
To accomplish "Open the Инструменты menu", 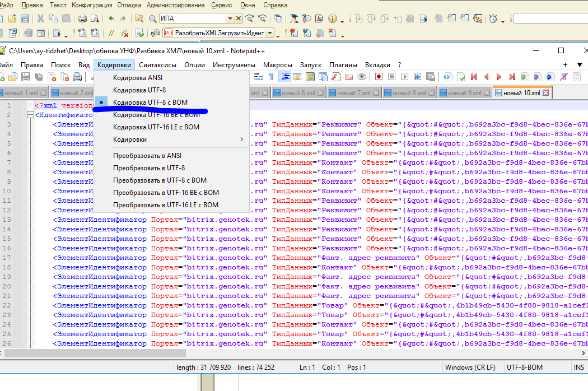I will pos(234,65).
